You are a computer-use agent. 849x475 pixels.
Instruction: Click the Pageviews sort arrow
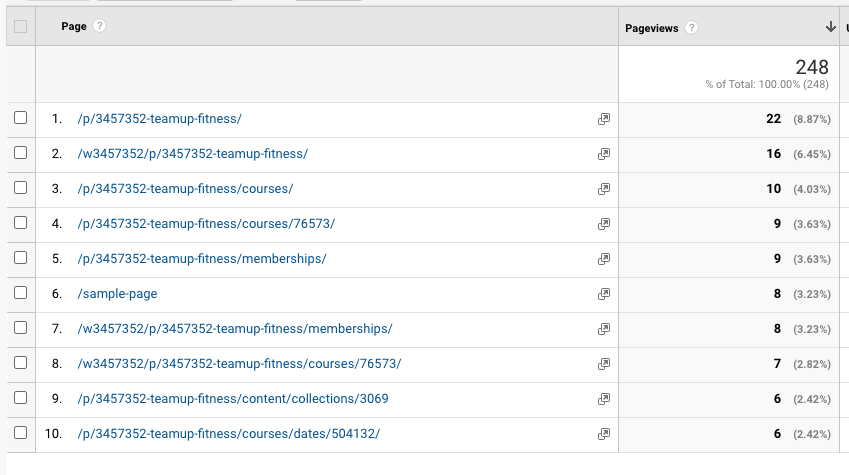830,27
